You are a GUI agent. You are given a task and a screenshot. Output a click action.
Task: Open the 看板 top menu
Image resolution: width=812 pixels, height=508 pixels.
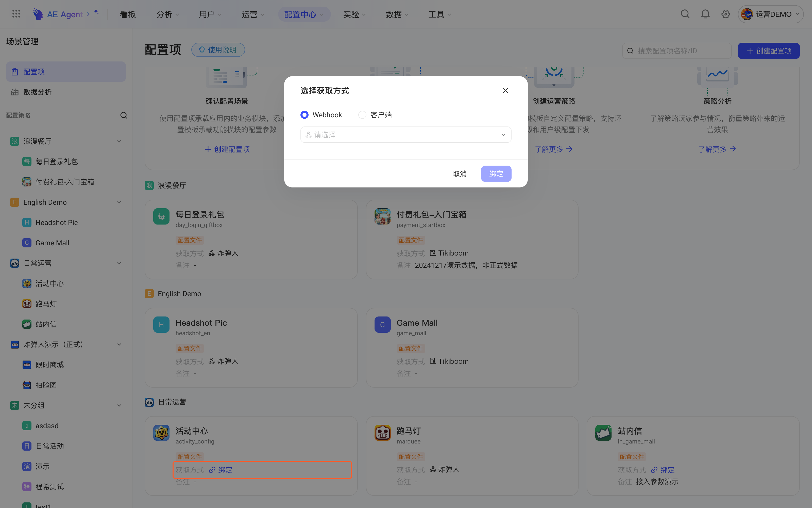[128, 14]
